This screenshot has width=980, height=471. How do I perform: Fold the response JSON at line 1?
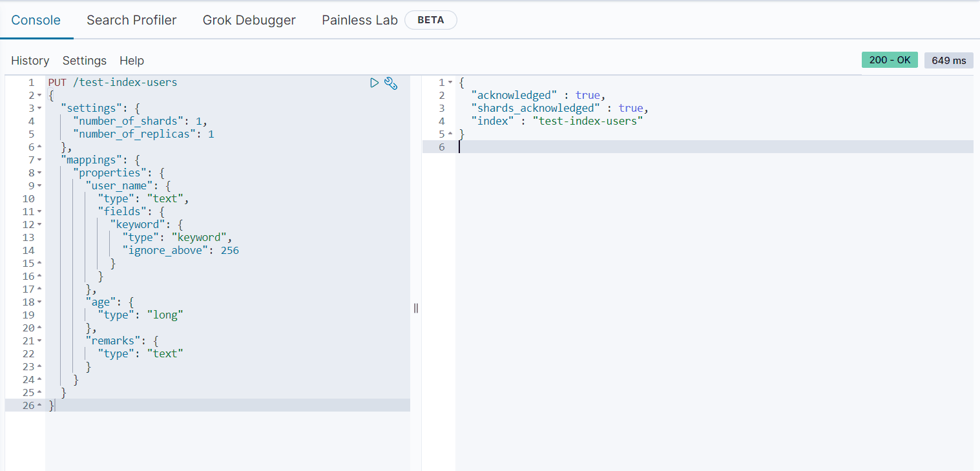click(450, 83)
